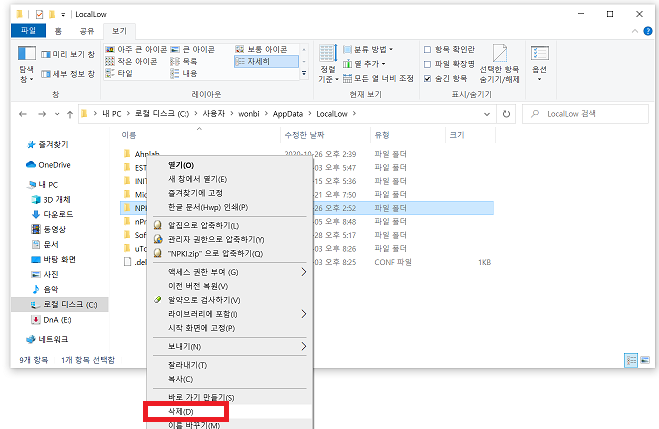The image size is (659, 429).
Task: Open 음악 folder in navigation pane
Action: (x=45, y=289)
